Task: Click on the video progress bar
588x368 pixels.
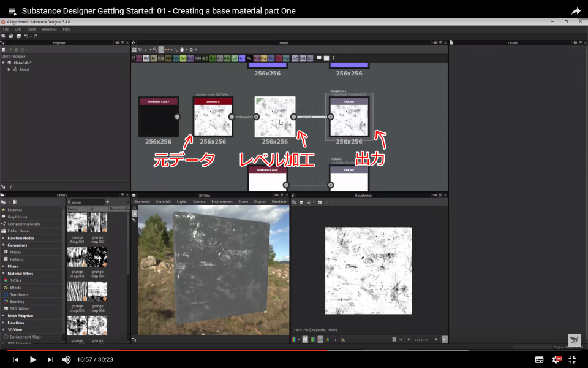Action: [x=294, y=350]
